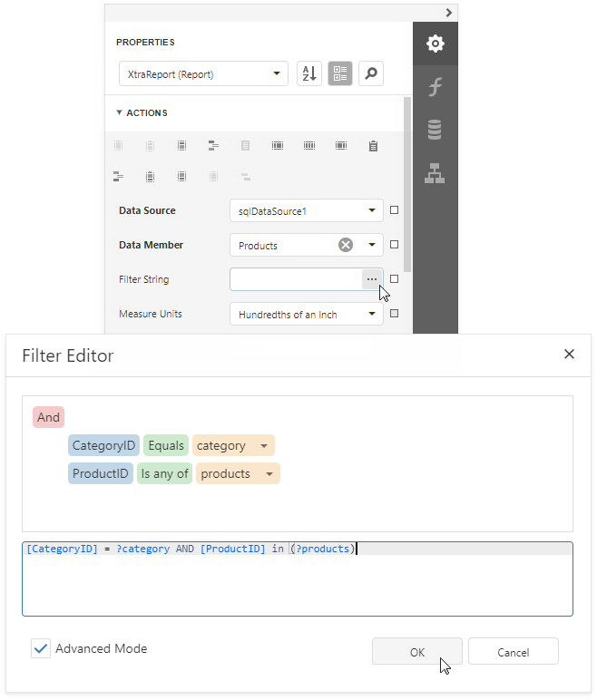
Task: Click the properties panel vertical scrollbar
Action: coord(407,184)
